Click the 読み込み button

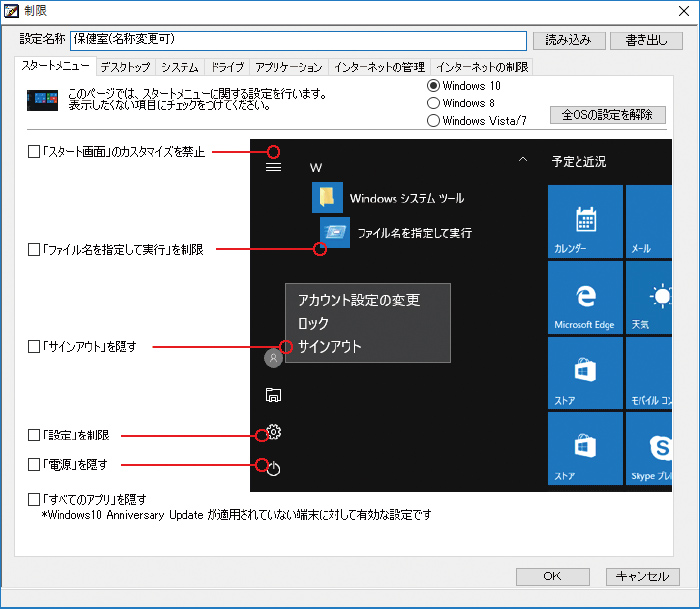click(569, 40)
